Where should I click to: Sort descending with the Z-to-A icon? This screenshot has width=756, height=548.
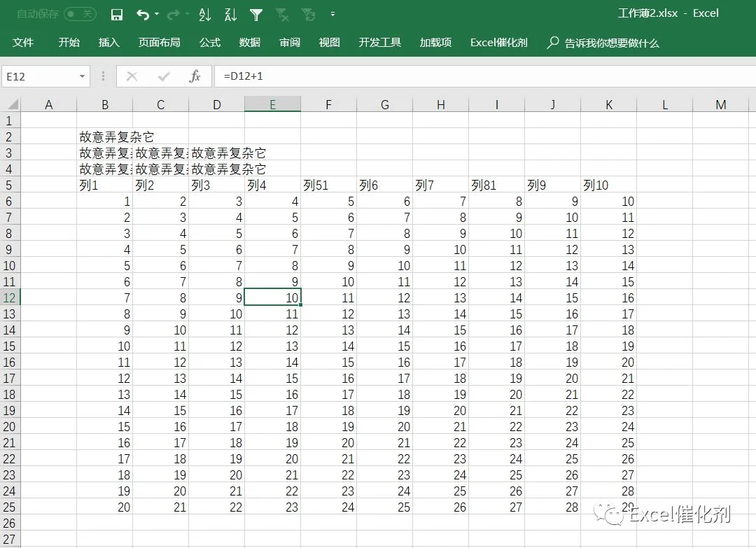coord(230,15)
